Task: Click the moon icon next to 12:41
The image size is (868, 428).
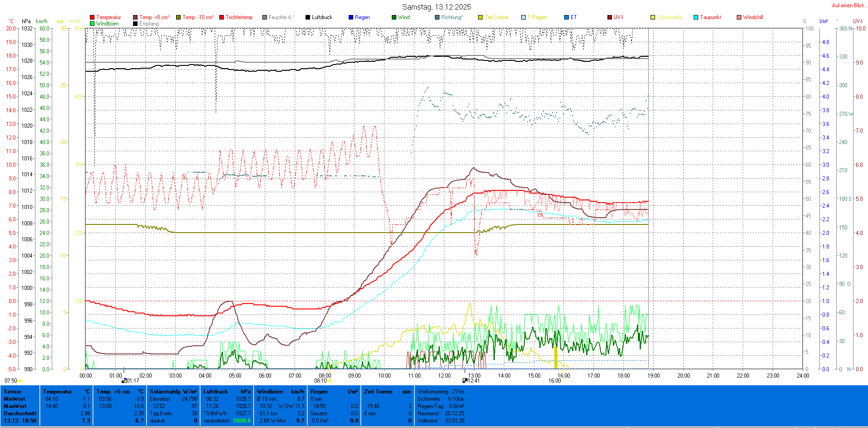Action: [x=465, y=380]
